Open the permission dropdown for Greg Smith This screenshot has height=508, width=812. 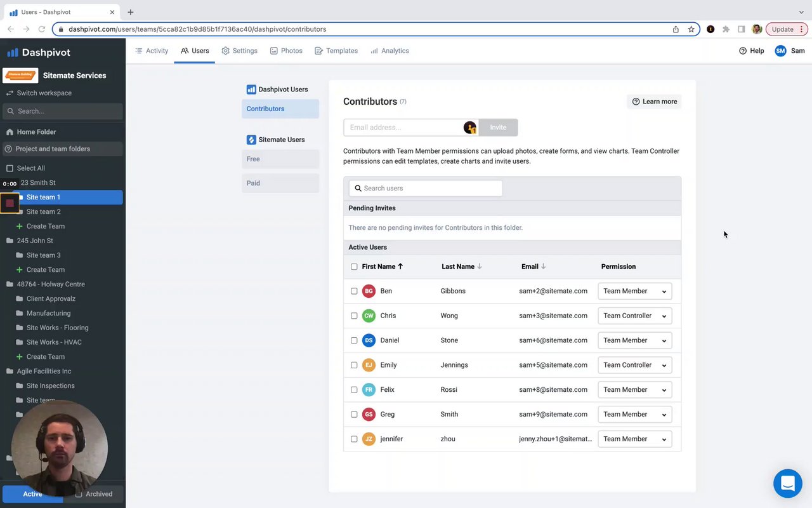coord(634,414)
